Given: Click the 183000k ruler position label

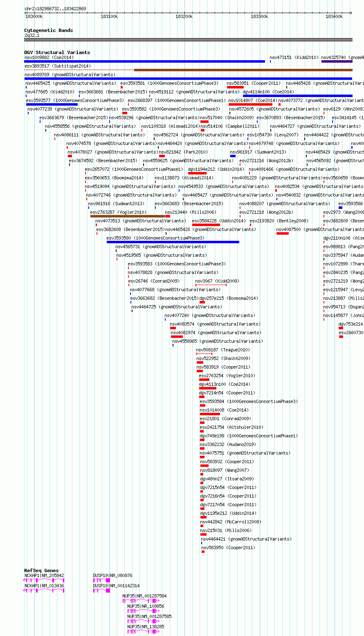Looking at the screenshot, I should (34, 16).
